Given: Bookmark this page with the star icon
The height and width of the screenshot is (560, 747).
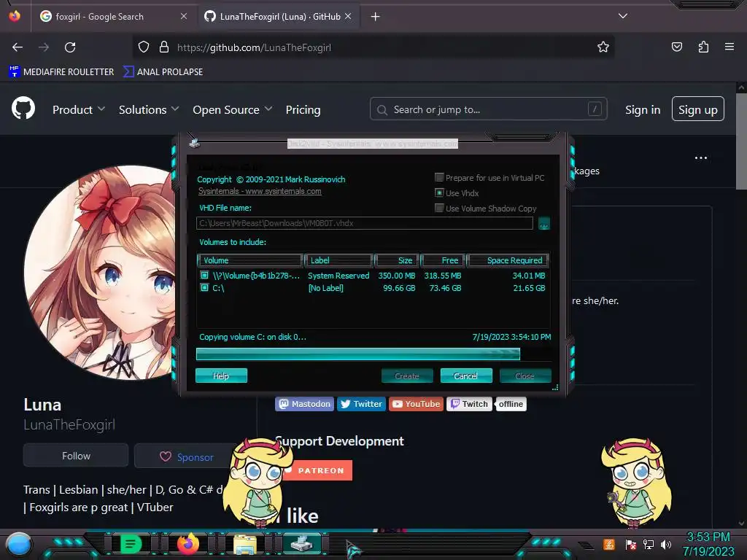Looking at the screenshot, I should pos(603,47).
